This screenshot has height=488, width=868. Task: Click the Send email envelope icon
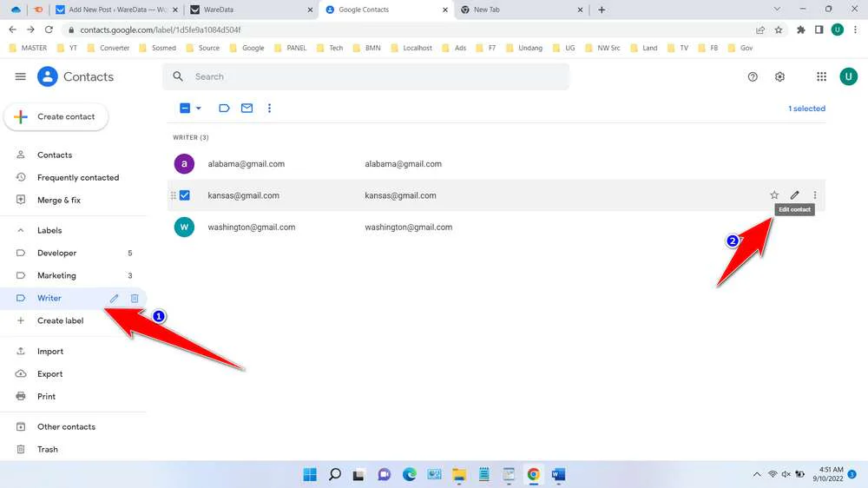coord(247,109)
